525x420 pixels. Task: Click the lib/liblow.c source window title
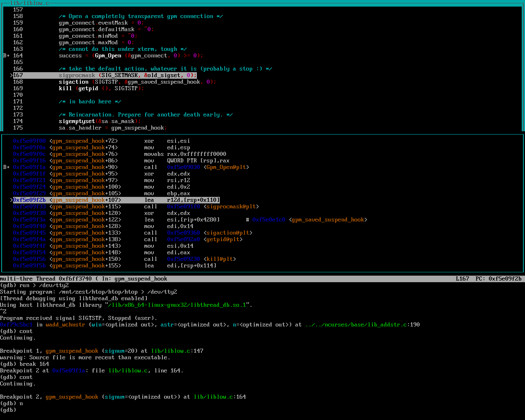click(29, 3)
